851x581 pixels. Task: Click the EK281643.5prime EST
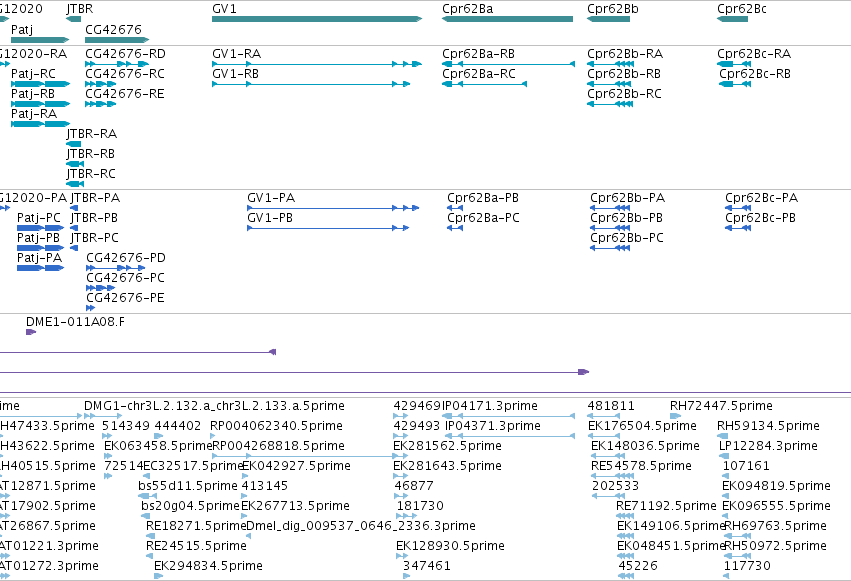click(x=401, y=476)
